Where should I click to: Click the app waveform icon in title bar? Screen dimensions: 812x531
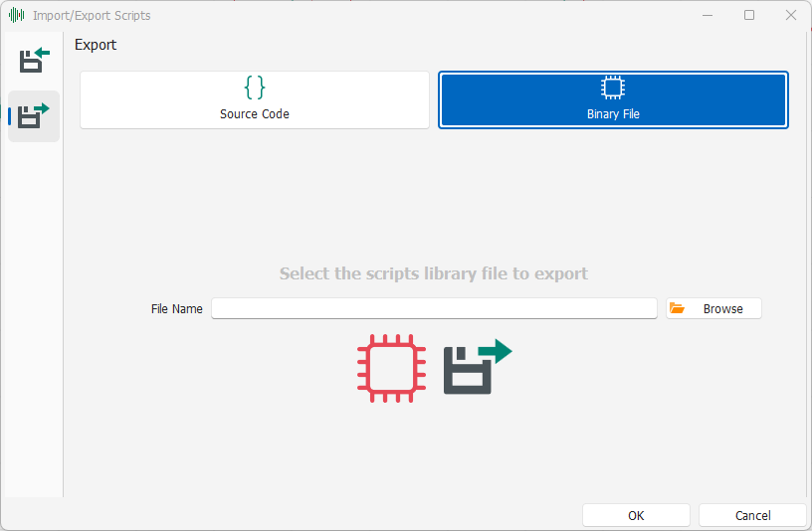tap(17, 15)
